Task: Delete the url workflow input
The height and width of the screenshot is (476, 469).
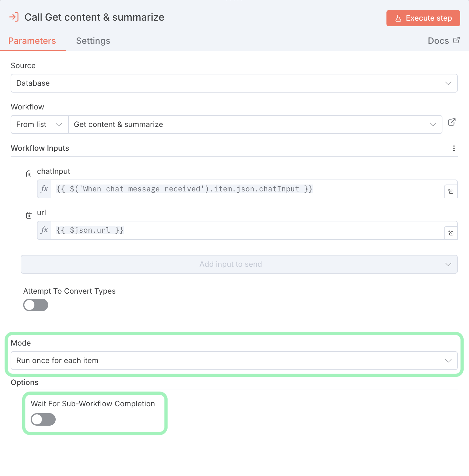Action: click(29, 215)
